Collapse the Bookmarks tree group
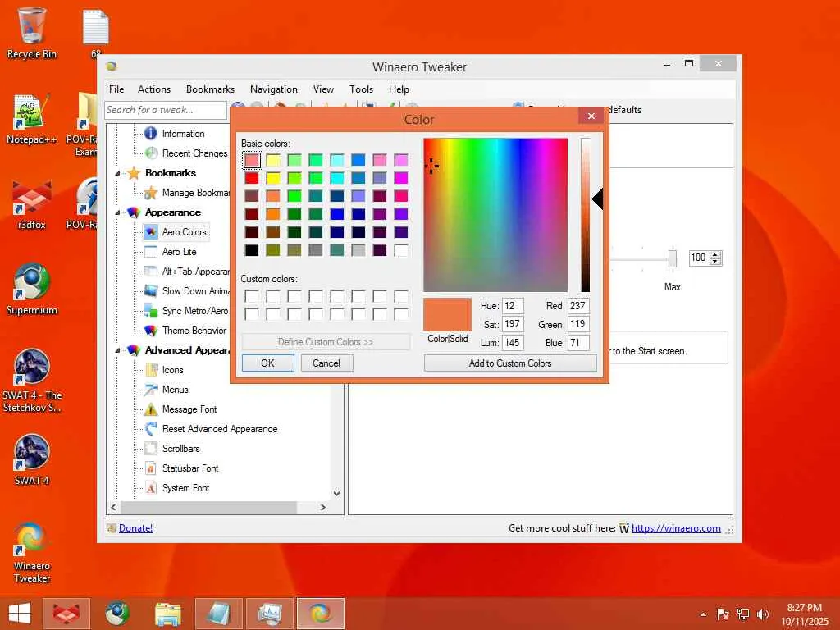The image size is (840, 630). tap(117, 173)
